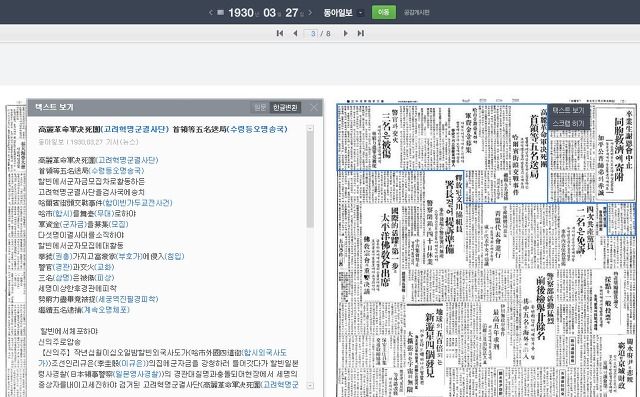Select the year 1930 field
This screenshot has height=397, width=640.
tap(241, 13)
